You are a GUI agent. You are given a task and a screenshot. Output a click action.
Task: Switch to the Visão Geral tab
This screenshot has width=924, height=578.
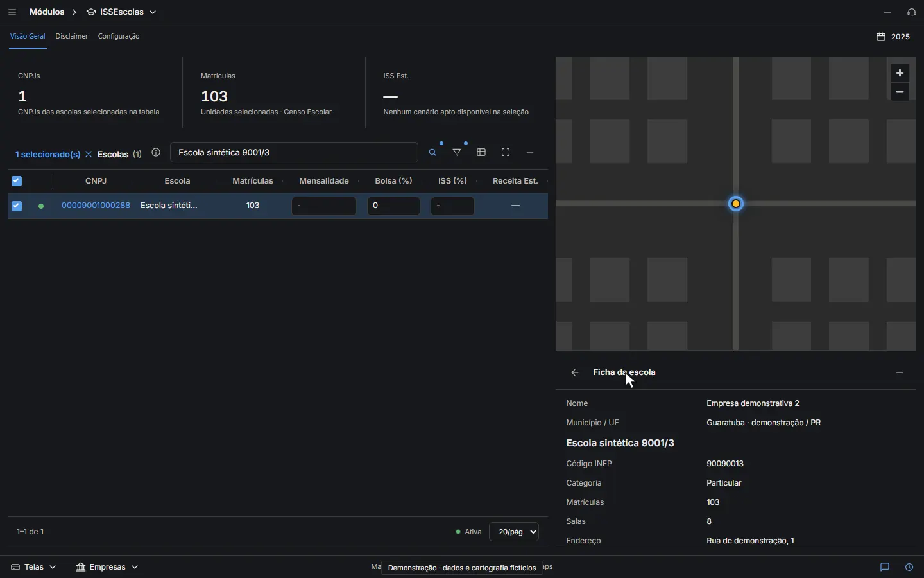[28, 37]
